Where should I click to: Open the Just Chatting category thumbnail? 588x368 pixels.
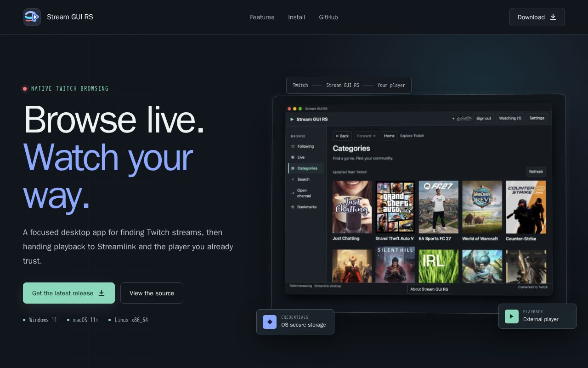click(x=352, y=207)
